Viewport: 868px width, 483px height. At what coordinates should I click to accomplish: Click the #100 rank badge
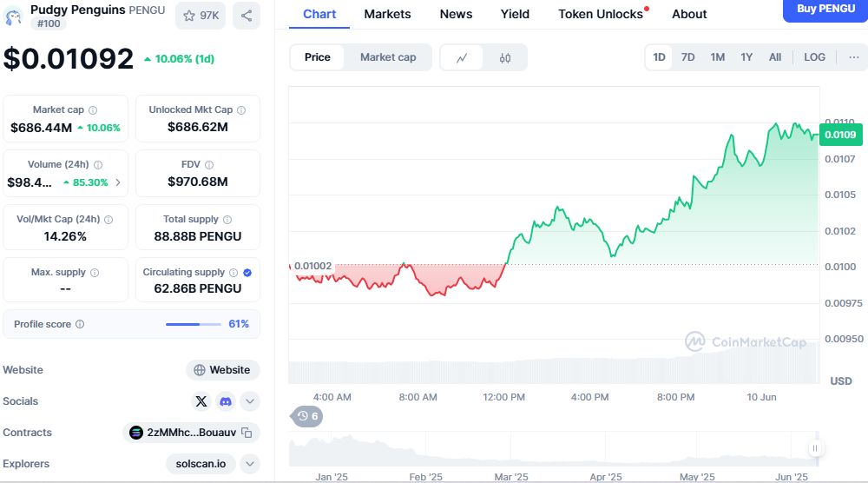coord(49,23)
